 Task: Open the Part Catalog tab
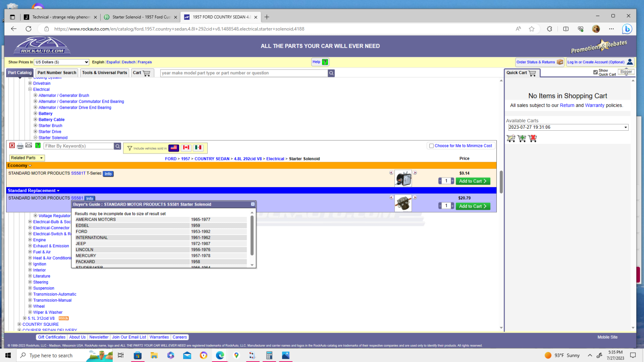pos(20,73)
